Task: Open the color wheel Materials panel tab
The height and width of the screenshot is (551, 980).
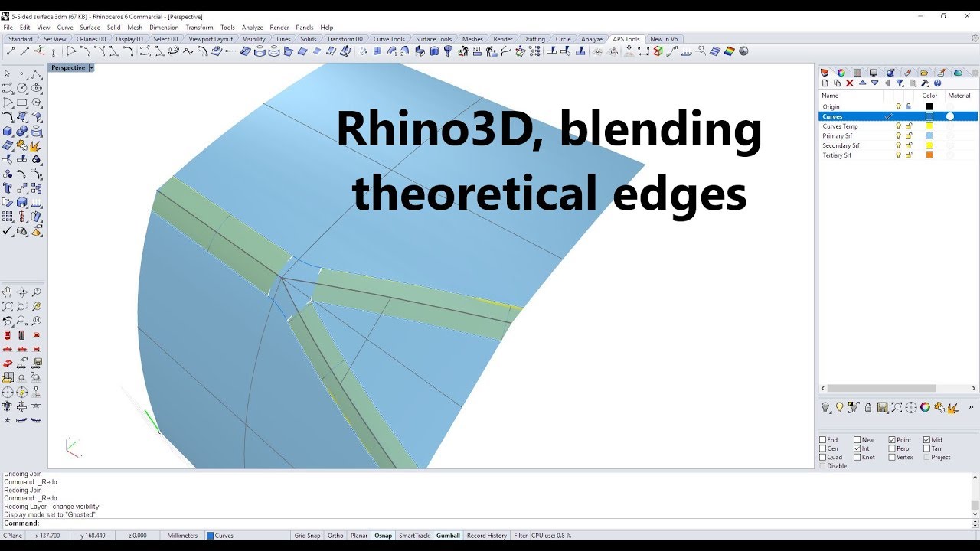Action: [x=841, y=73]
